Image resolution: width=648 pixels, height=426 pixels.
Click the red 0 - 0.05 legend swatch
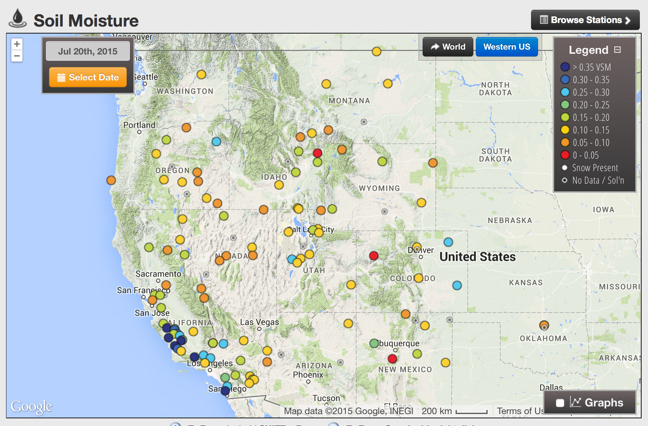tap(565, 155)
